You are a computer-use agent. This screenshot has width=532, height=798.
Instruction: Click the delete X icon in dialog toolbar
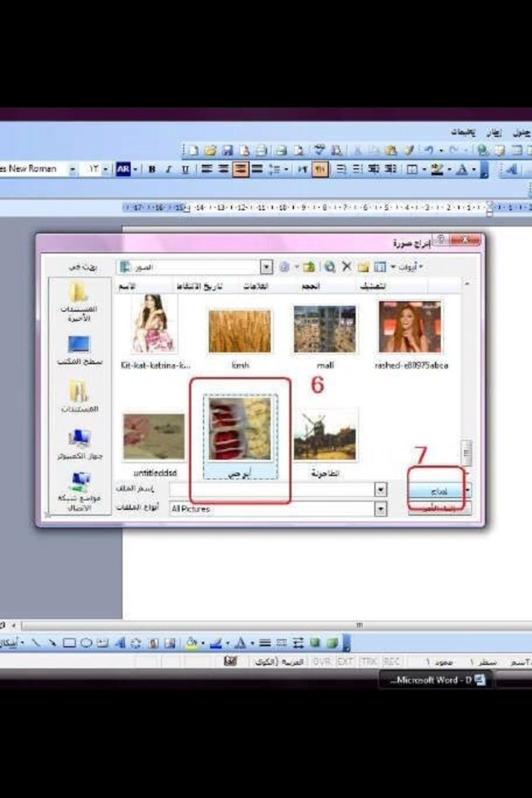346,267
